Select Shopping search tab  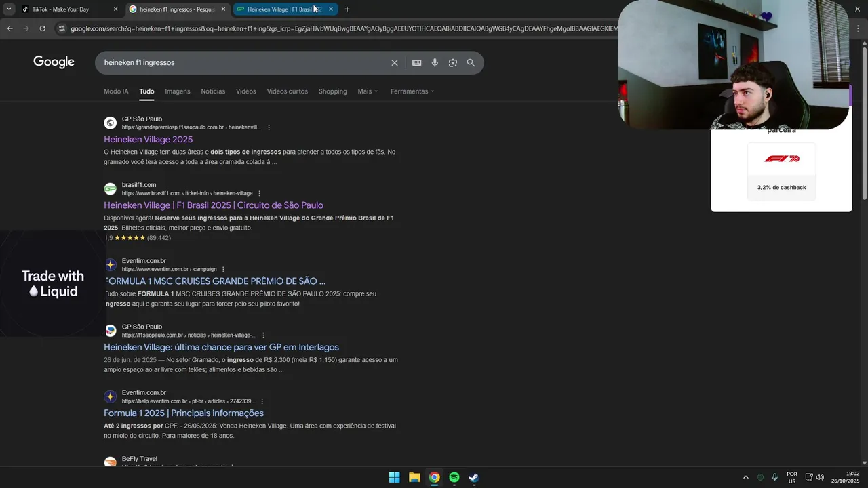coord(332,91)
